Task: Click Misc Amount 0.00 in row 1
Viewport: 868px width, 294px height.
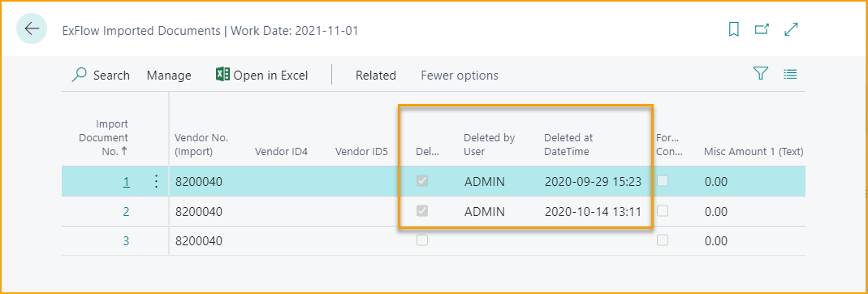Action: (x=716, y=182)
